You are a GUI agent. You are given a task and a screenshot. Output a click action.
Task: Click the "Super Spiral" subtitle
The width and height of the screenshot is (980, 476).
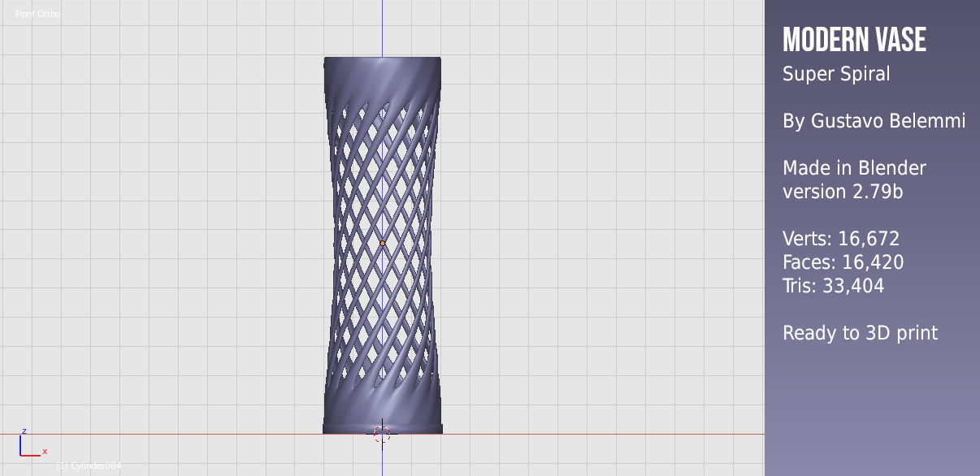pos(836,74)
